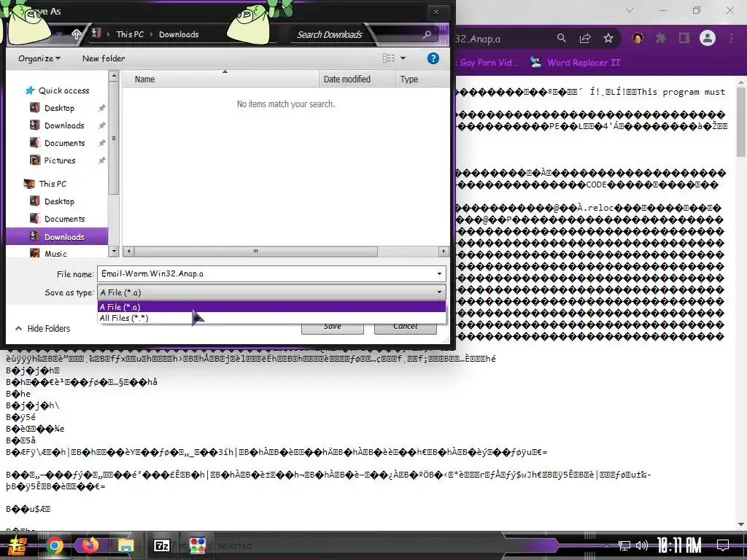Toggle Chrome side panel icon
Image resolution: width=747 pixels, height=560 pixels.
(684, 38)
